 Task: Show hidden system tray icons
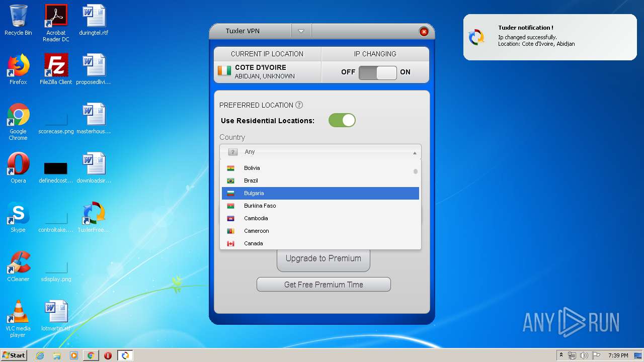click(561, 355)
